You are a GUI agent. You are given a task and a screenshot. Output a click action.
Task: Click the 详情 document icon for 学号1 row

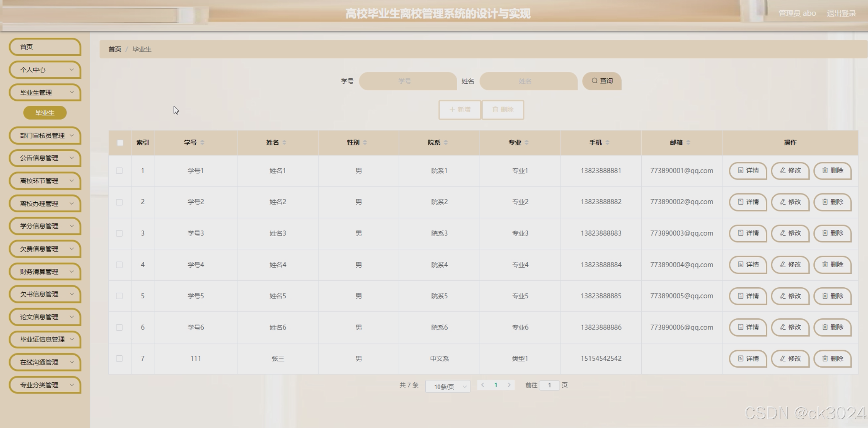click(741, 171)
